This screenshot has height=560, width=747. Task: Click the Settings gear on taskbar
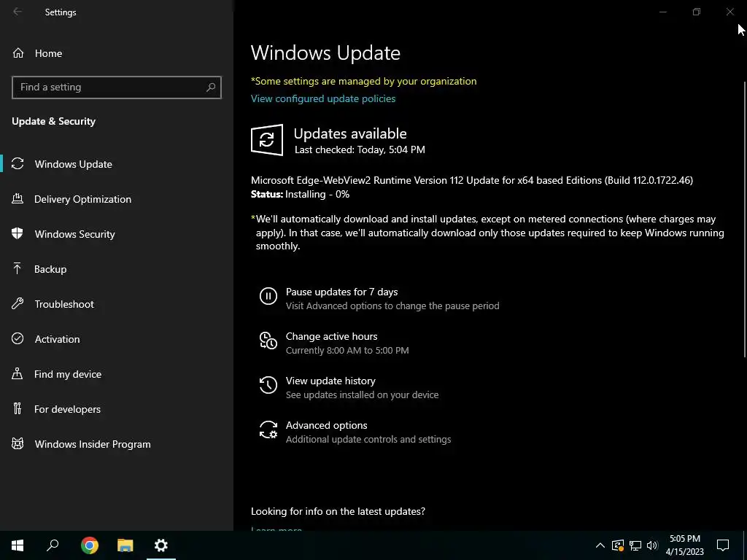pos(161,545)
